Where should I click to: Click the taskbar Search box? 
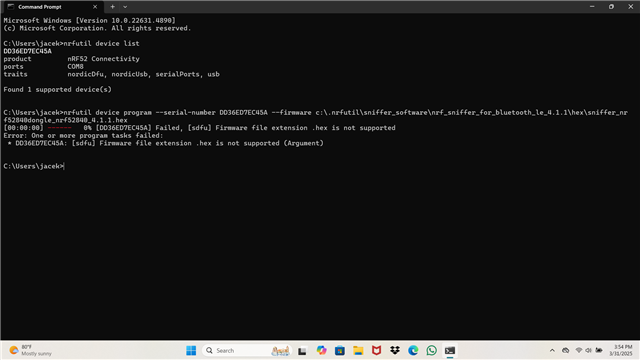tap(247, 350)
